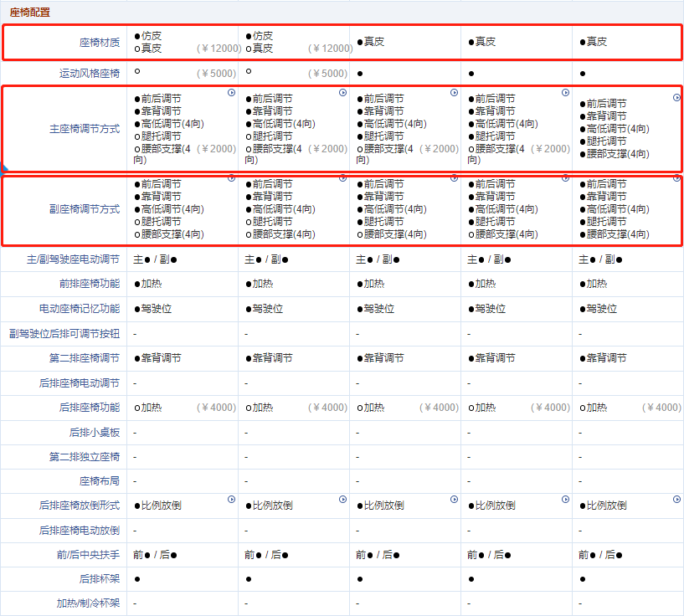Screen dimensions: 684x616
Task: Click video icon in third column's 主座椅调节方式 cell
Action: 455,93
